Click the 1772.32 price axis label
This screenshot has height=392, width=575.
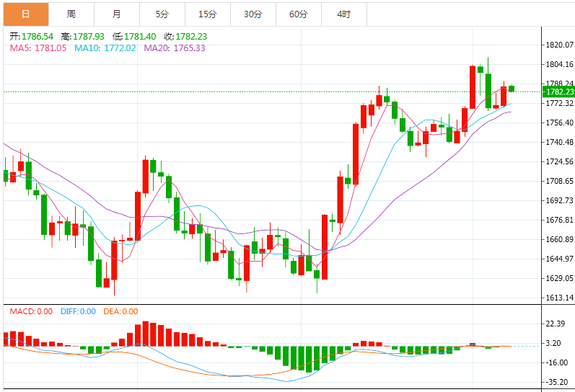[560, 103]
